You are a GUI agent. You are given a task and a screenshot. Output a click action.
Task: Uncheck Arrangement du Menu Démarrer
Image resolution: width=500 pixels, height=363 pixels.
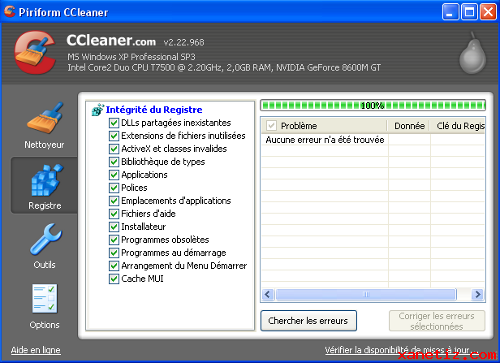pyautogui.click(x=114, y=266)
